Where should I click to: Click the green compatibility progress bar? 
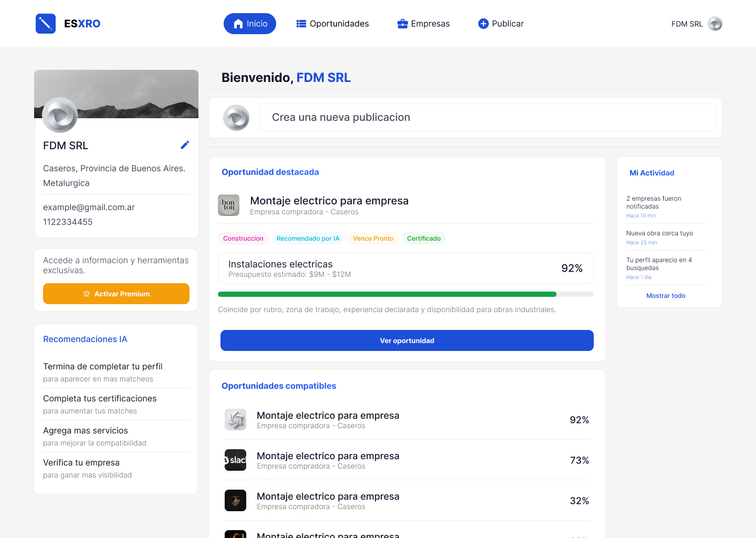387,294
